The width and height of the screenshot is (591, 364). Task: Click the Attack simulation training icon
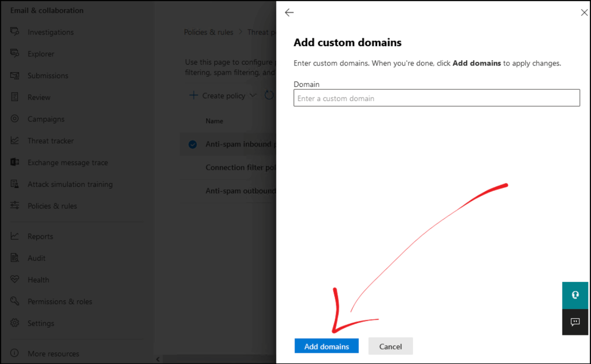click(15, 184)
